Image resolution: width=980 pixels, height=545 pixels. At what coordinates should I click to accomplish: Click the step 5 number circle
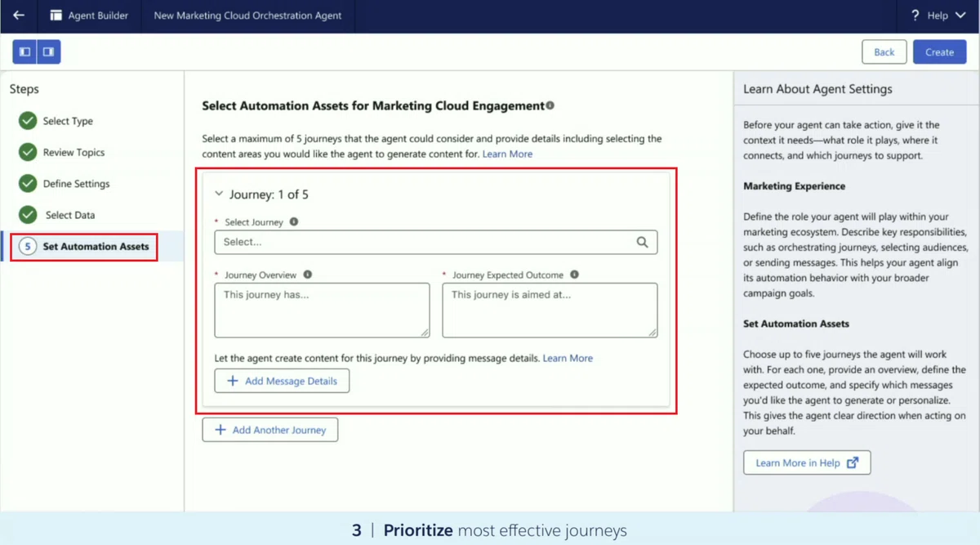point(29,246)
